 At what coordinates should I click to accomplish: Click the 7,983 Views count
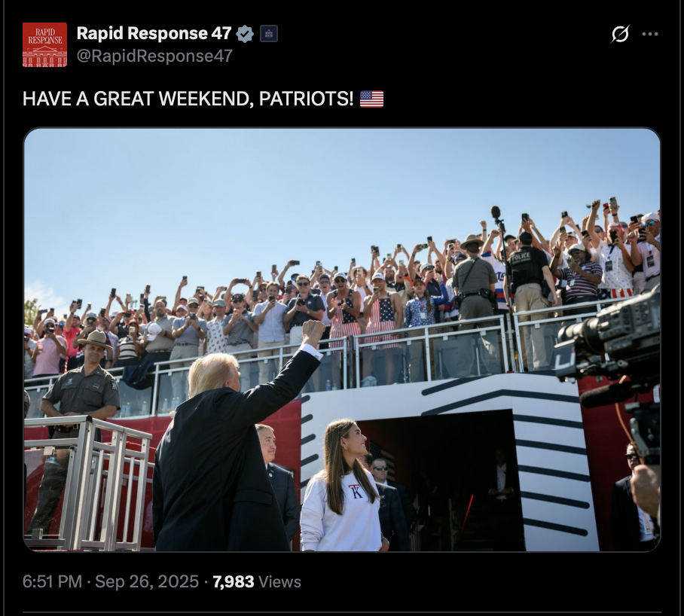[256, 581]
